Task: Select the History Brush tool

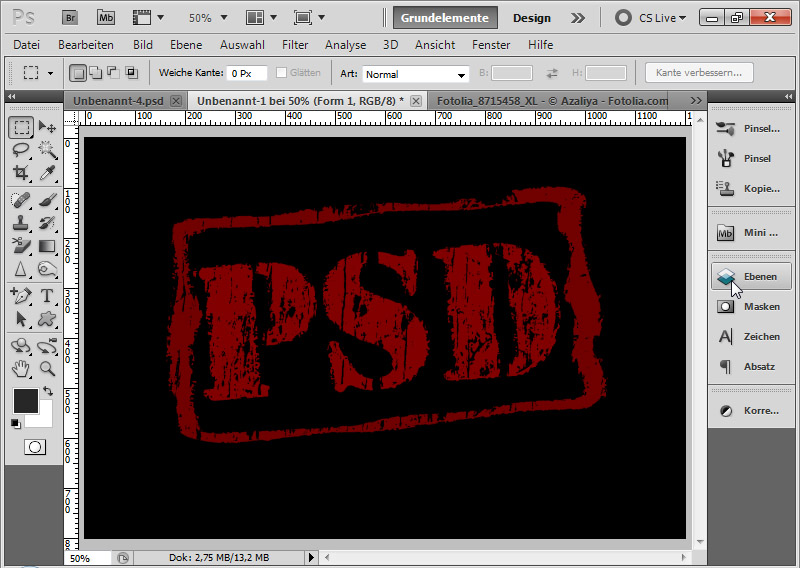Action: coord(47,223)
